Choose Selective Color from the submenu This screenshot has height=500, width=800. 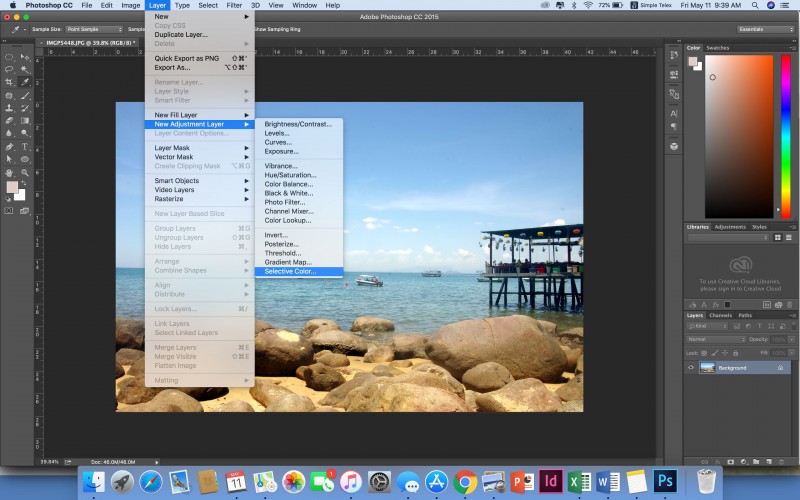click(290, 271)
